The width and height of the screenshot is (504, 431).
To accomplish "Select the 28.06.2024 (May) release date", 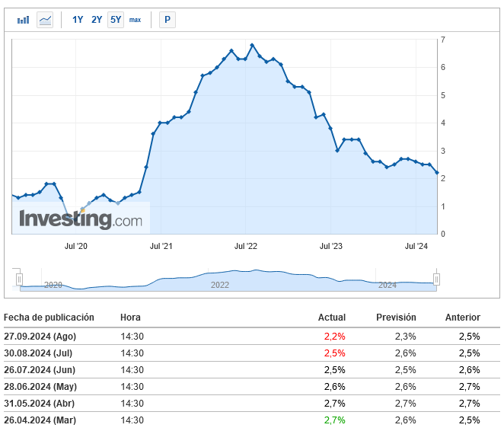I will pos(40,387).
